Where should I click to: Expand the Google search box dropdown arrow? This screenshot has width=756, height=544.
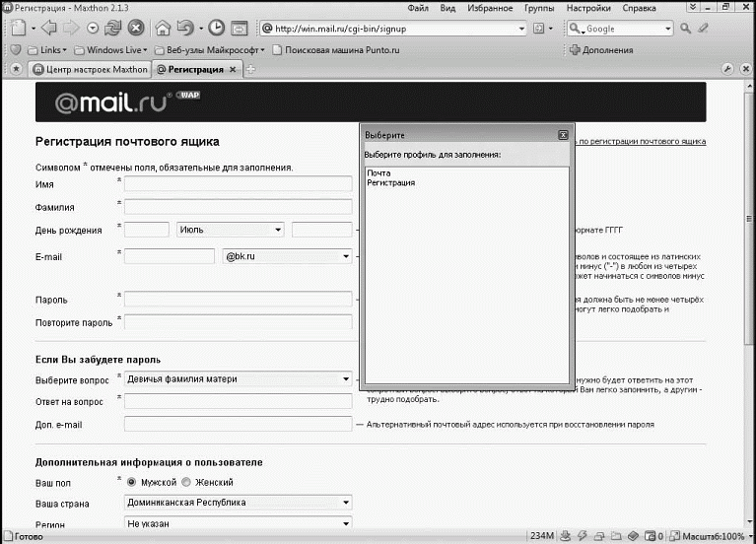[x=667, y=29]
